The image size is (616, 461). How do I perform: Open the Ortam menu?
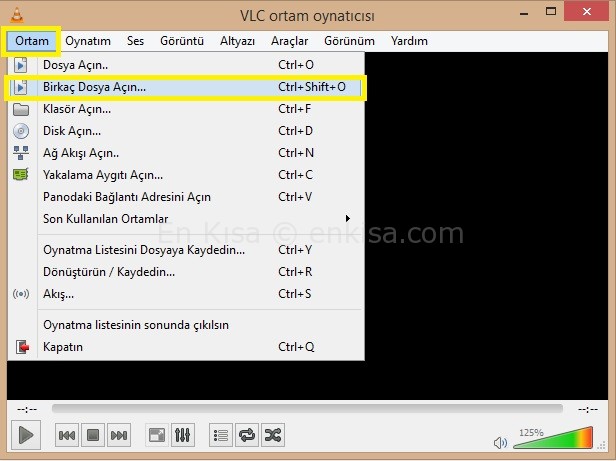coord(32,41)
